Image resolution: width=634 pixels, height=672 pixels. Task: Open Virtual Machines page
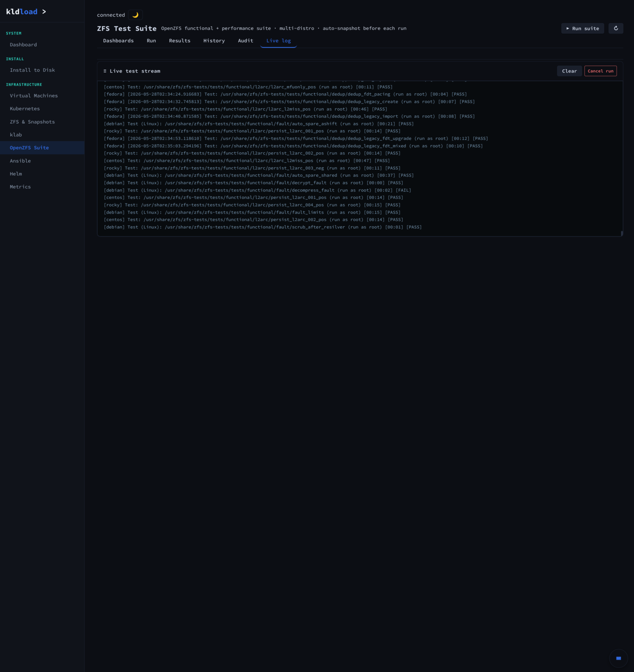point(42,96)
